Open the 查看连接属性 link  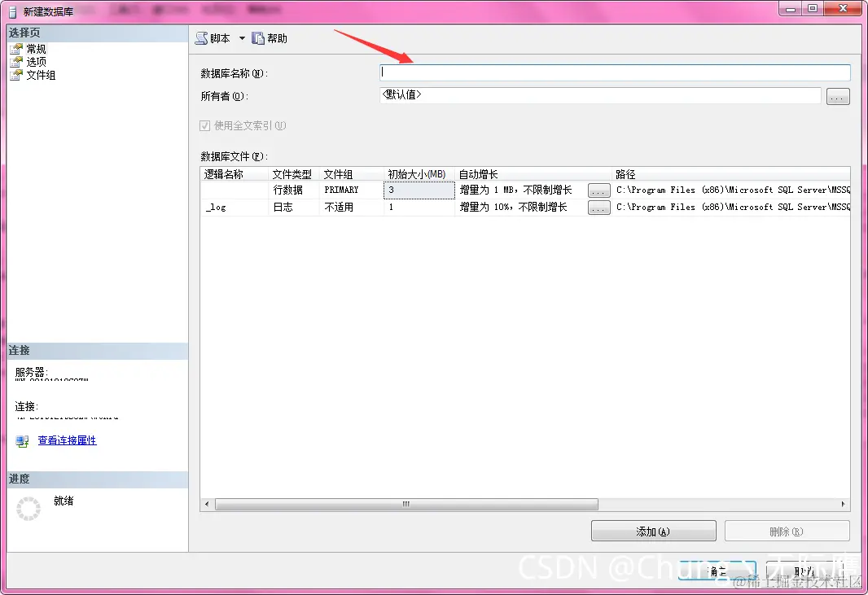click(x=67, y=440)
